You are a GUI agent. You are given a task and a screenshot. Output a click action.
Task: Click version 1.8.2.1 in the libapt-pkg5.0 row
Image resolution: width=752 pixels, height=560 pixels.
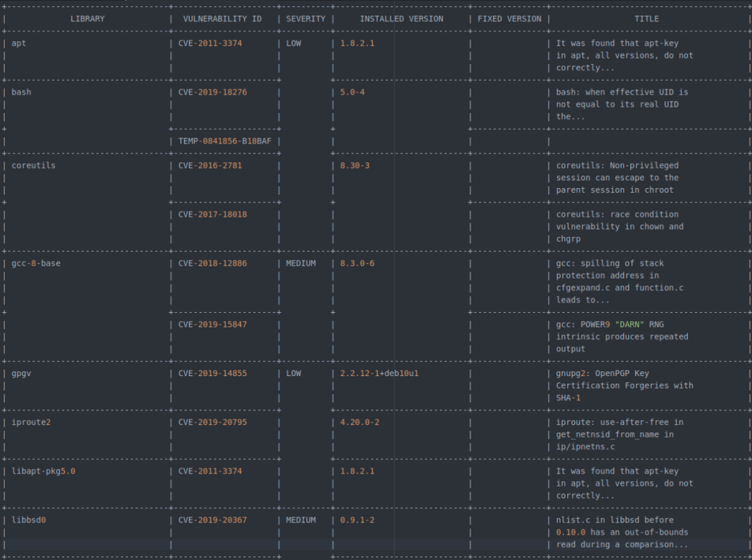click(x=357, y=472)
